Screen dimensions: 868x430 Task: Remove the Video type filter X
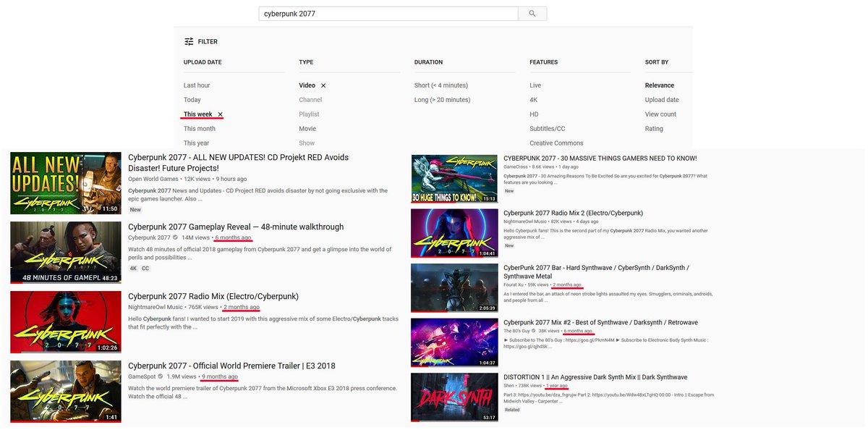tap(323, 85)
